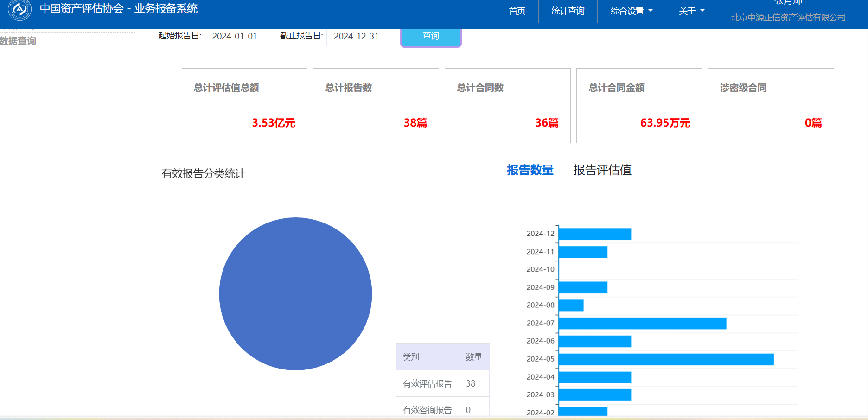The image size is (868, 420).
Task: Open the 统计查询 menu item
Action: tap(568, 11)
